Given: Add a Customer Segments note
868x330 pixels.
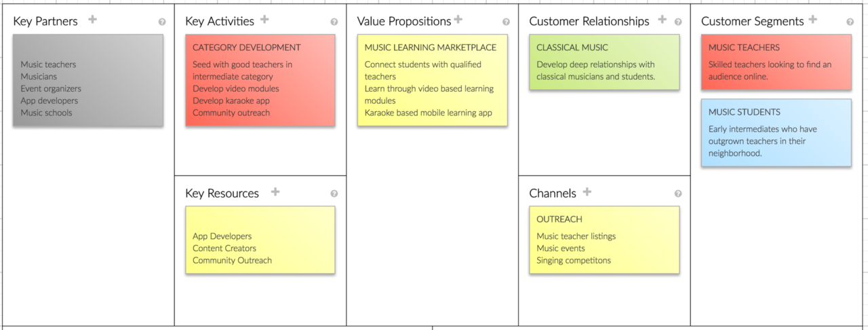Looking at the screenshot, I should pos(812,20).
